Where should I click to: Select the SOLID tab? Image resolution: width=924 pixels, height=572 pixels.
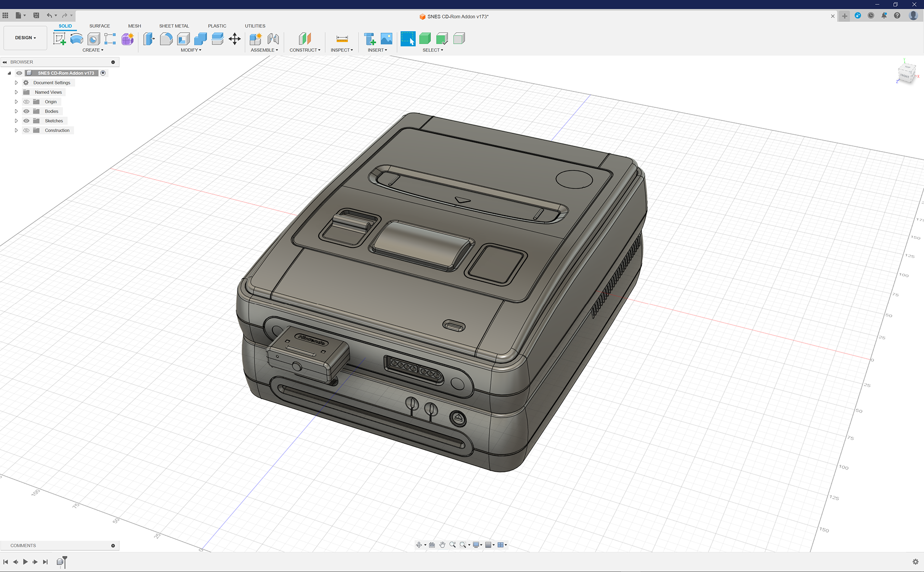click(x=65, y=26)
